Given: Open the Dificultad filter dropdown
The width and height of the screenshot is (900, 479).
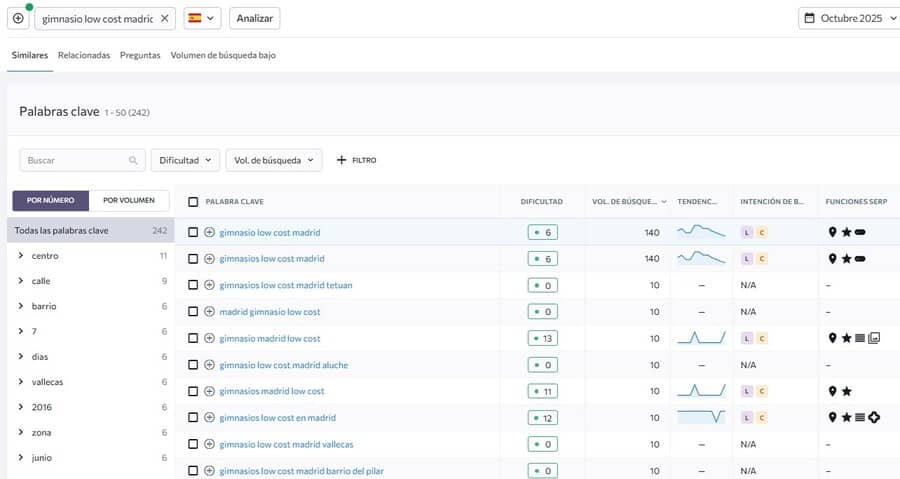Looking at the screenshot, I should (x=185, y=160).
